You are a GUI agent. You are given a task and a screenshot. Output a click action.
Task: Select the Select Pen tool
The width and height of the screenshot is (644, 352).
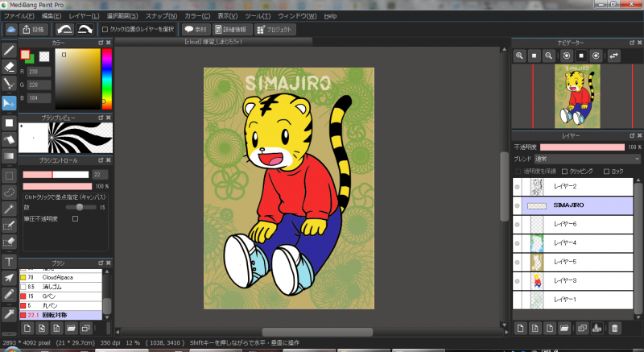[x=9, y=226]
